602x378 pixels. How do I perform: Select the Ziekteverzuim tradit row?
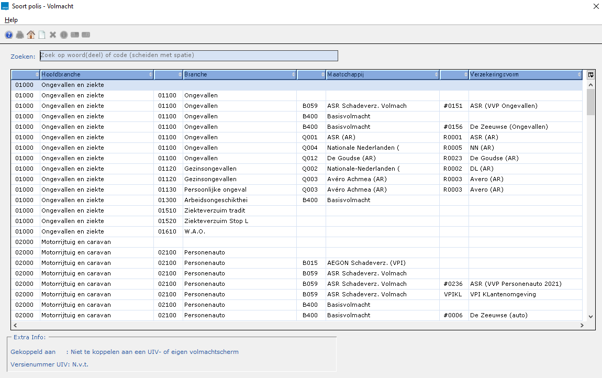297,211
